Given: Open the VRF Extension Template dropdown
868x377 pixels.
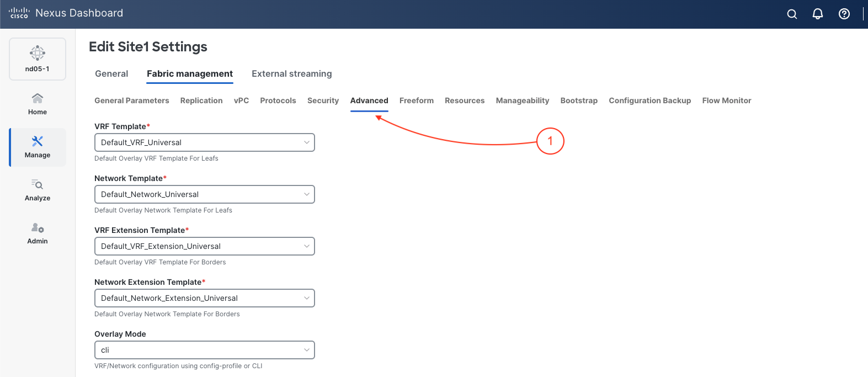Looking at the screenshot, I should [x=204, y=246].
